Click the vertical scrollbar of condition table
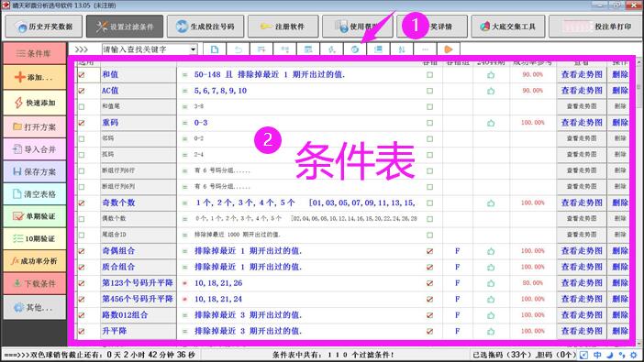This screenshot has height=362, width=644. coord(638,201)
